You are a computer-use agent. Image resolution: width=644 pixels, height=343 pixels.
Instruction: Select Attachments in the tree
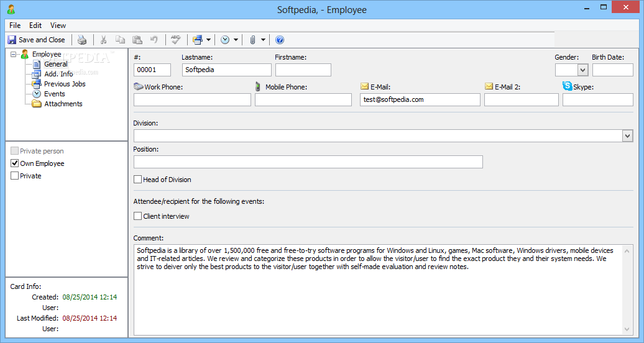coord(63,104)
